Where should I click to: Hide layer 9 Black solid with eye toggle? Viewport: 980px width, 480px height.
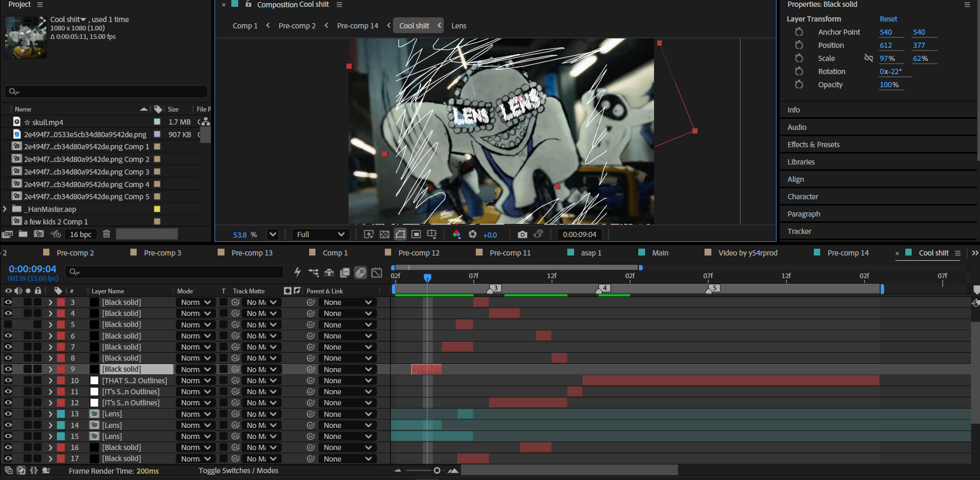click(x=8, y=369)
